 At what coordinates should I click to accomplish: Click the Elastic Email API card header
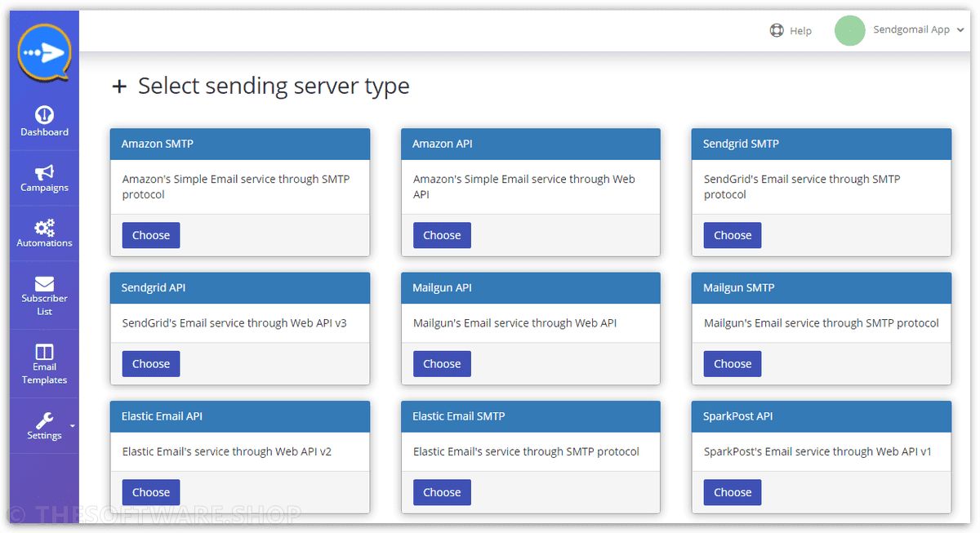tap(240, 416)
